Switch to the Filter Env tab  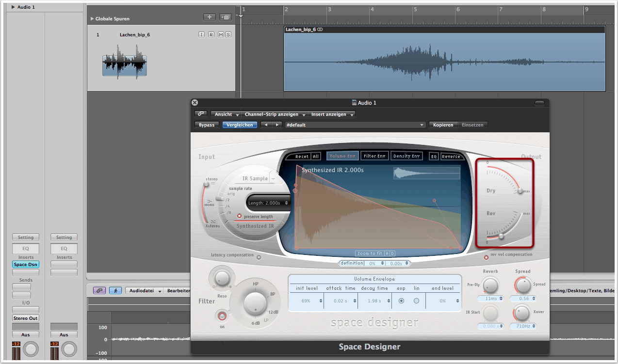coord(375,156)
